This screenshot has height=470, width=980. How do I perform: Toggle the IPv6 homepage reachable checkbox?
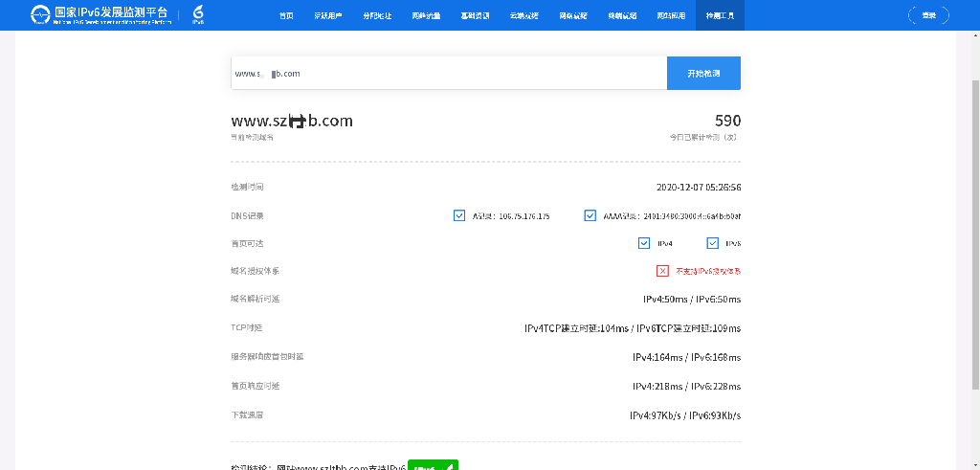click(x=712, y=243)
